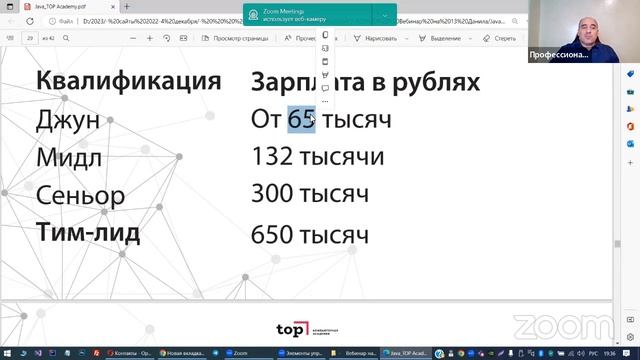
Task: Open the notification center icon
Action: click(x=627, y=353)
